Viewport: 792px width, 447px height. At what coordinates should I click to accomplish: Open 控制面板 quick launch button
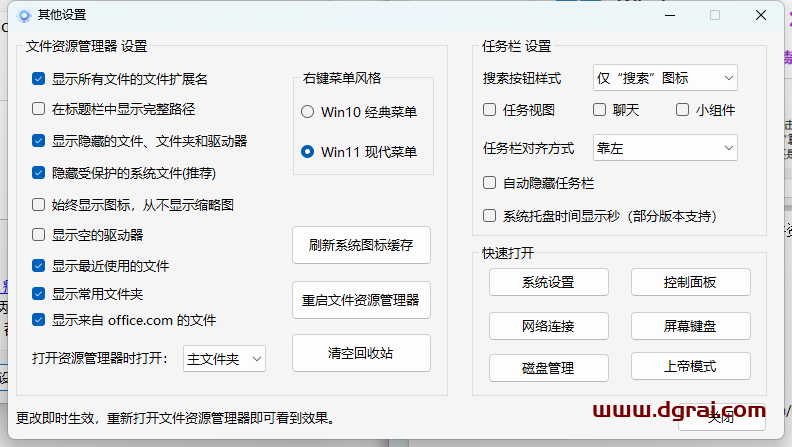[x=690, y=282]
